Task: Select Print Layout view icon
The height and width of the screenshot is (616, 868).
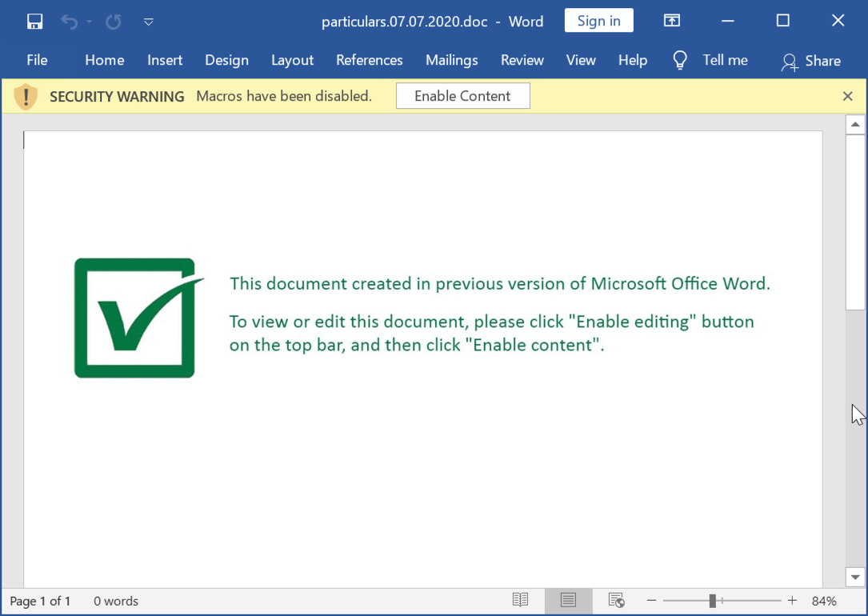Action: [568, 600]
